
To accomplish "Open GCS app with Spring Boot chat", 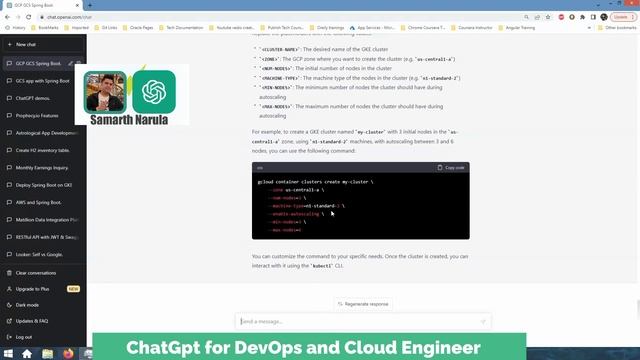I will 43,81.
